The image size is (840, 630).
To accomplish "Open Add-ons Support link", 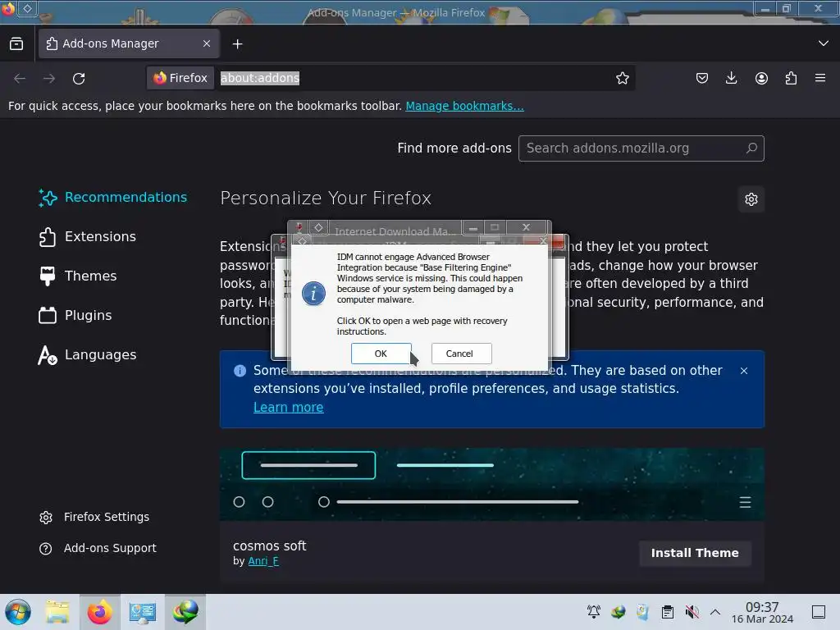I will (98, 548).
